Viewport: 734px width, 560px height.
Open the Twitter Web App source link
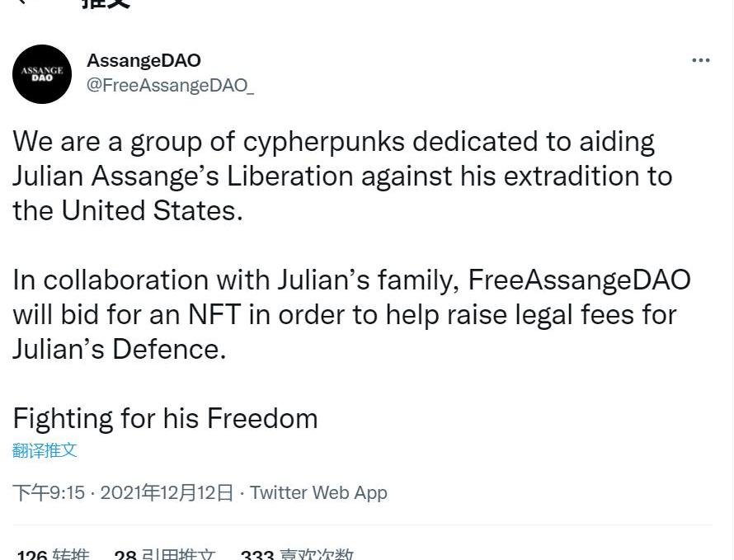pos(318,492)
